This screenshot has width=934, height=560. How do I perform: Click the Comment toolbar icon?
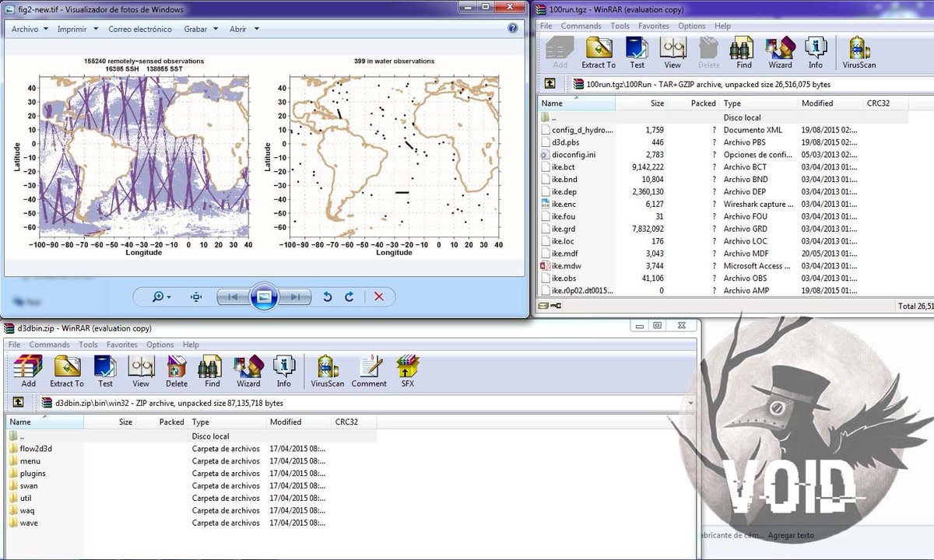coord(369,371)
